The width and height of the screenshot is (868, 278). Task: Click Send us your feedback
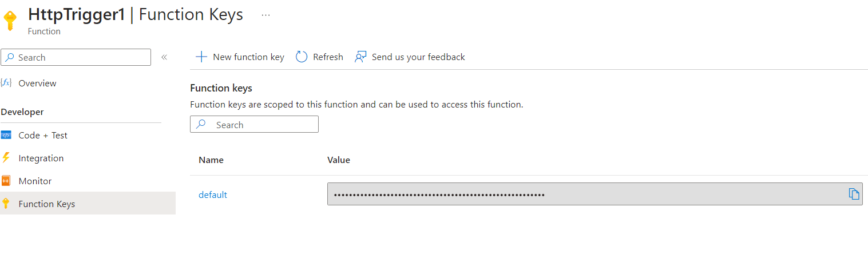pos(410,57)
